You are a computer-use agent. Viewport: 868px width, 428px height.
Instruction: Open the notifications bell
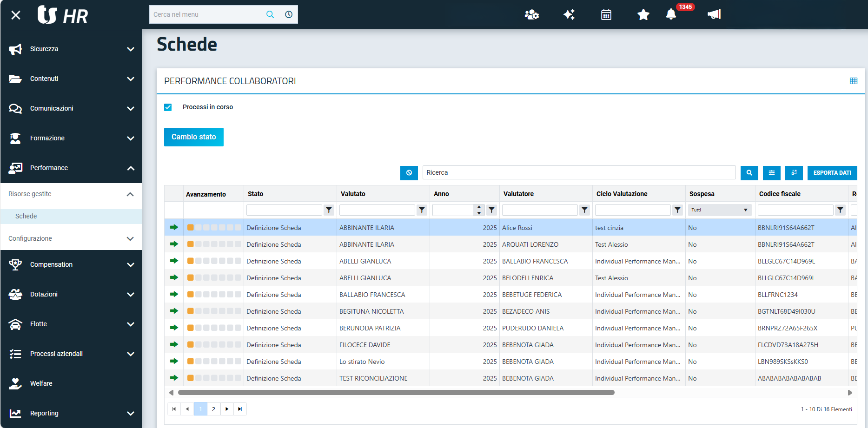coord(671,14)
